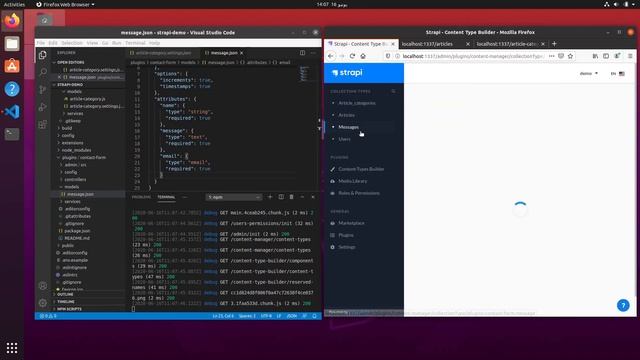640x360 pixels.
Task: Open the terminal selector dropdown
Action: [233, 197]
